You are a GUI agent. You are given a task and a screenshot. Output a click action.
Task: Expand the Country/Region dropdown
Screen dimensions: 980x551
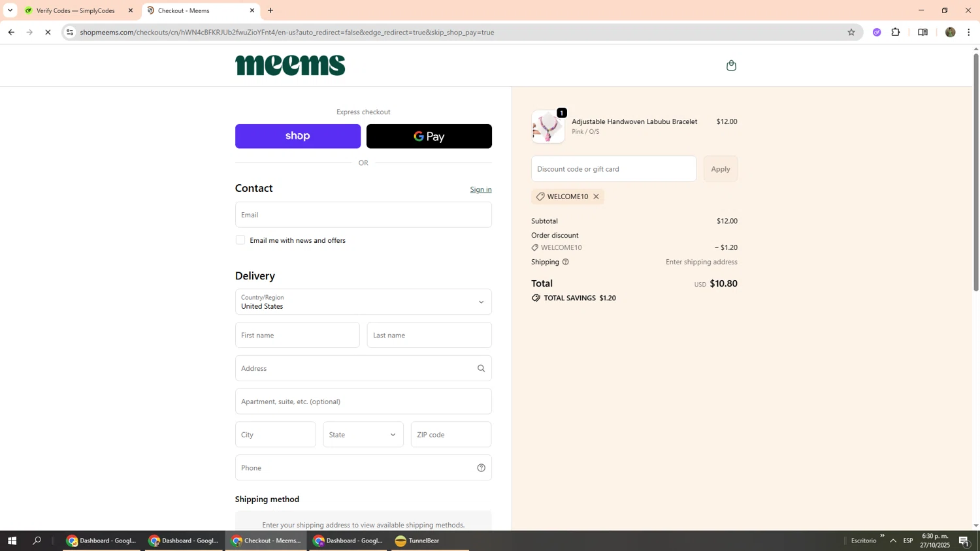coord(363,302)
